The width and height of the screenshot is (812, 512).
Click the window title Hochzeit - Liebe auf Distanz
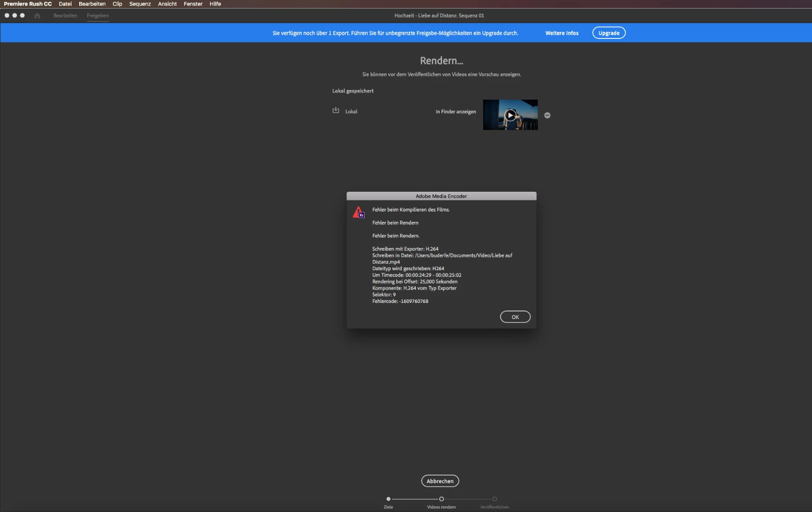pos(439,16)
